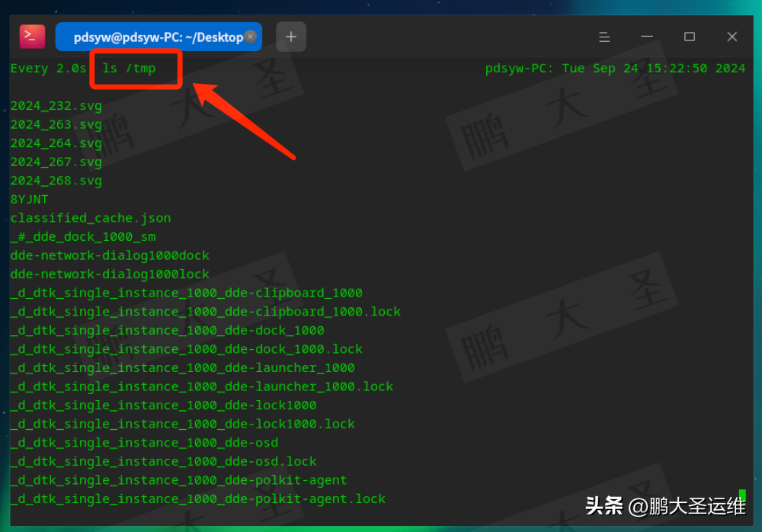This screenshot has height=532, width=762.
Task: Click the dde-dock_1000 entry without .lock
Action: click(167, 331)
